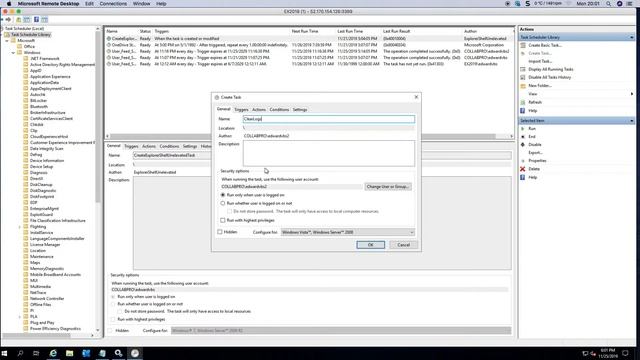Click the red Delete X icon
This screenshot has width=640, height=360.
click(x=523, y=169)
